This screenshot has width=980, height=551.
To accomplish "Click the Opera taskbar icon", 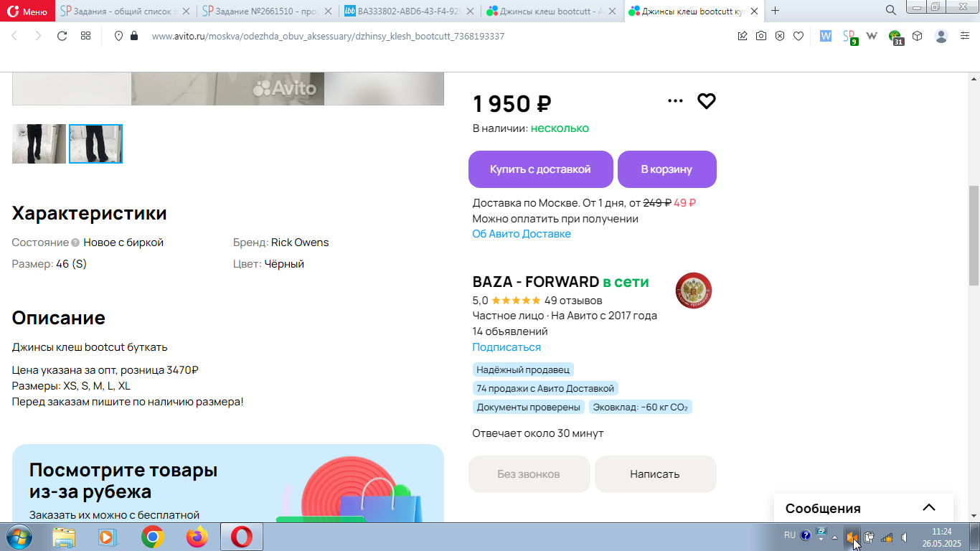I will [242, 537].
